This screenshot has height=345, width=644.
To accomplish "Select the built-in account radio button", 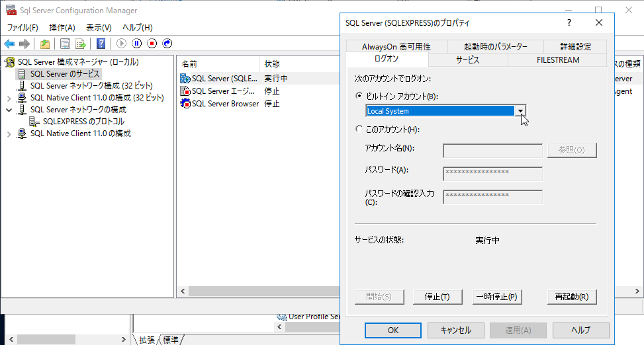I will [359, 96].
